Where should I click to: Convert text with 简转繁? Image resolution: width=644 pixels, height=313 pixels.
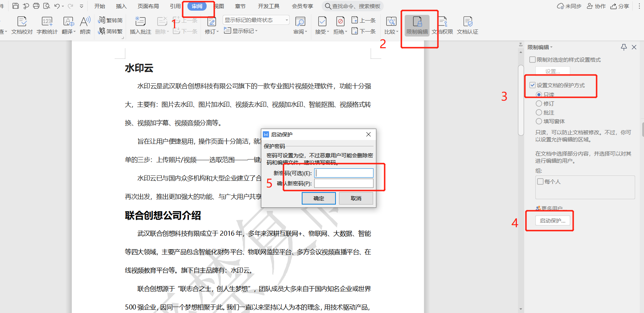click(x=110, y=31)
